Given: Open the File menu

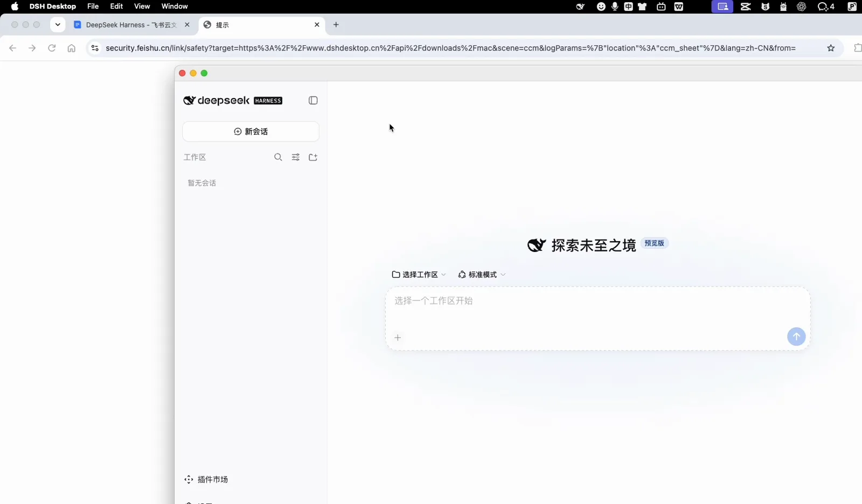Looking at the screenshot, I should click(x=93, y=6).
